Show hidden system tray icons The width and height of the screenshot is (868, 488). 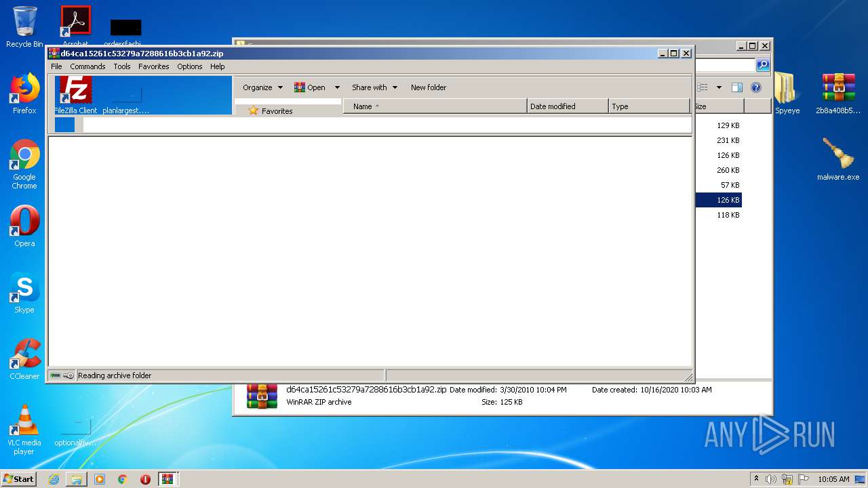click(x=756, y=479)
